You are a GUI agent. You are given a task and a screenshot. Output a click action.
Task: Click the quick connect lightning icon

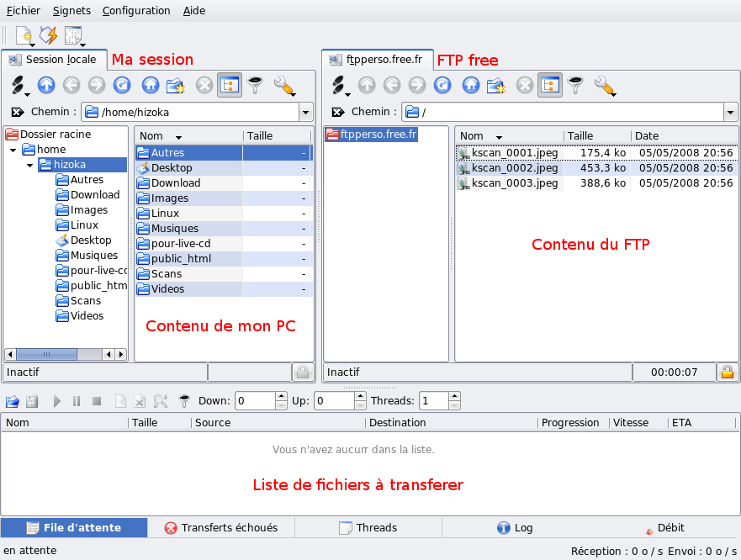click(x=48, y=35)
